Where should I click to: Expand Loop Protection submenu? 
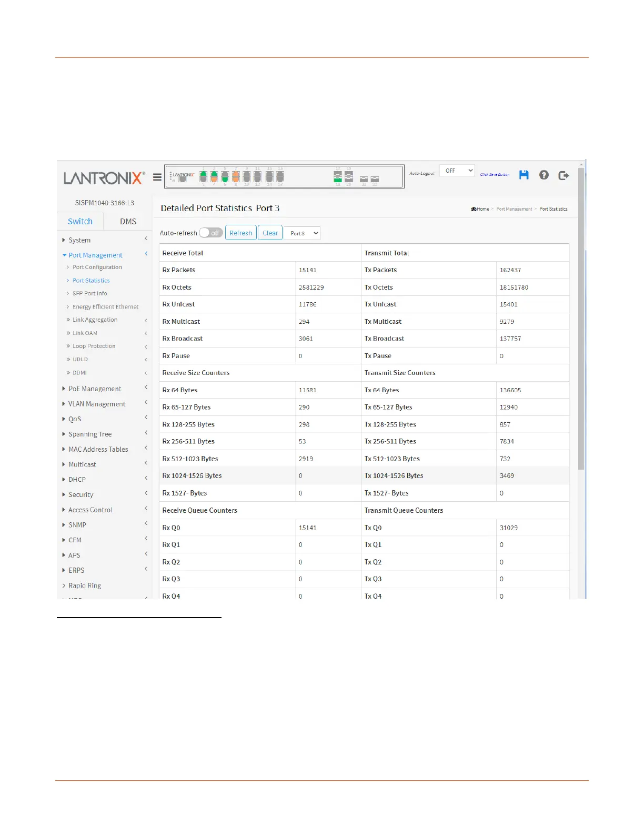pos(94,346)
